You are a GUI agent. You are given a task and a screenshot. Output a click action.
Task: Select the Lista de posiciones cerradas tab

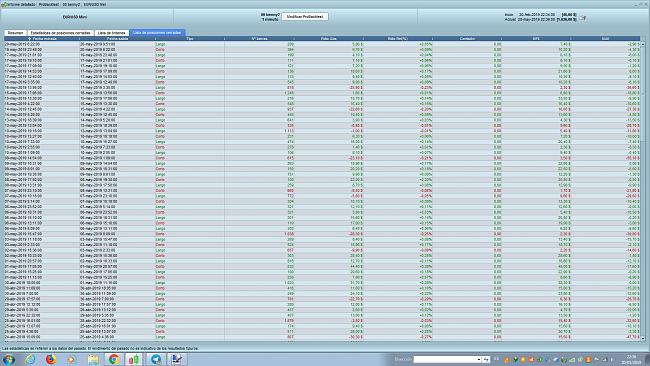pyautogui.click(x=157, y=32)
